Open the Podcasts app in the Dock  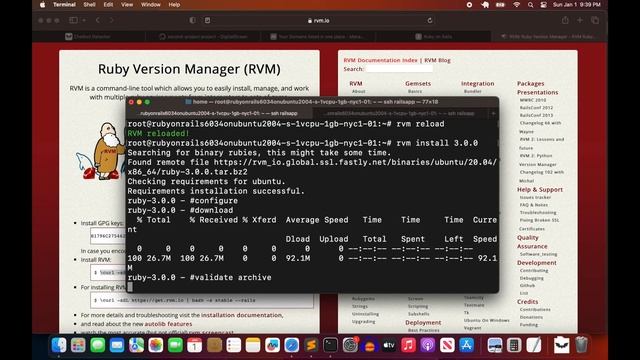coord(427,345)
